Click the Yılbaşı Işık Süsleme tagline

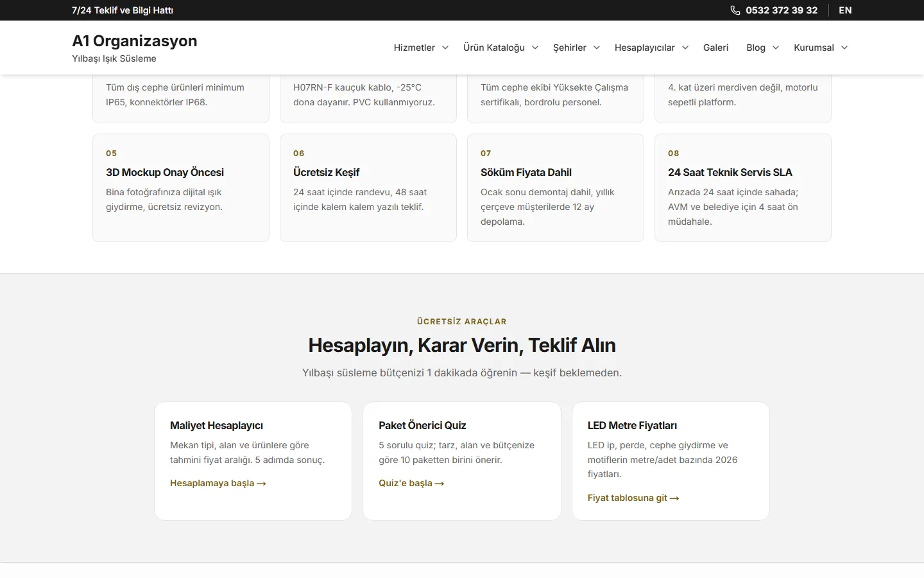tap(114, 58)
